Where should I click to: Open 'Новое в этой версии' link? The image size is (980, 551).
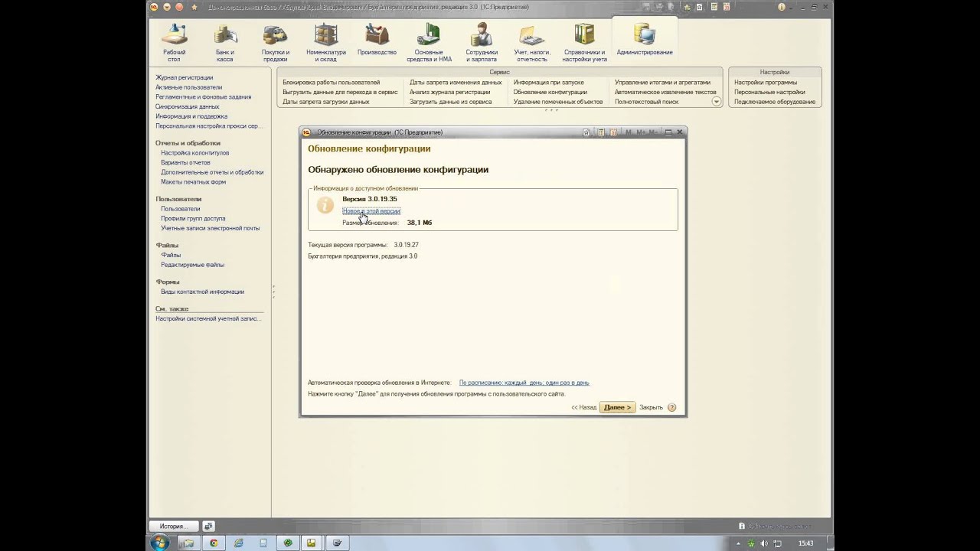click(x=371, y=210)
